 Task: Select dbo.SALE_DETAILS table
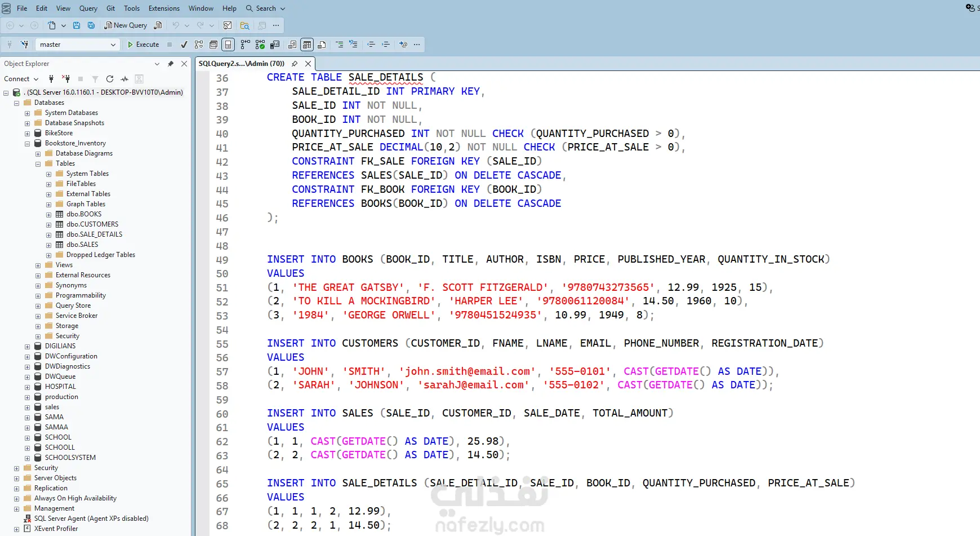click(94, 234)
